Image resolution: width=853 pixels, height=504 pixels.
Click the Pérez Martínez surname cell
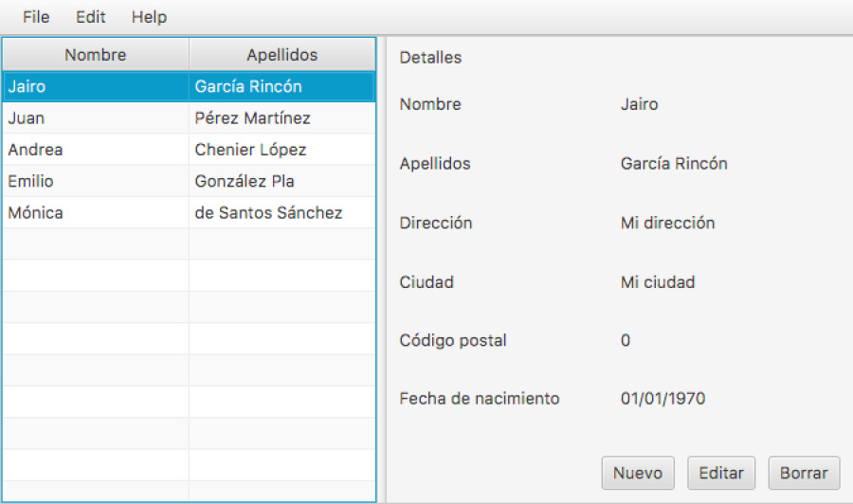click(281, 118)
